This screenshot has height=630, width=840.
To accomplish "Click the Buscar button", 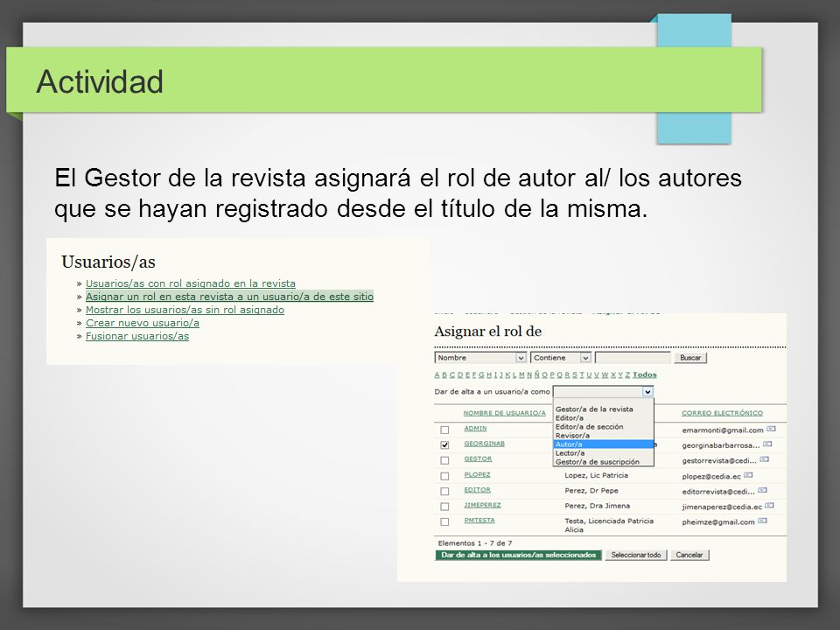I will (690, 358).
